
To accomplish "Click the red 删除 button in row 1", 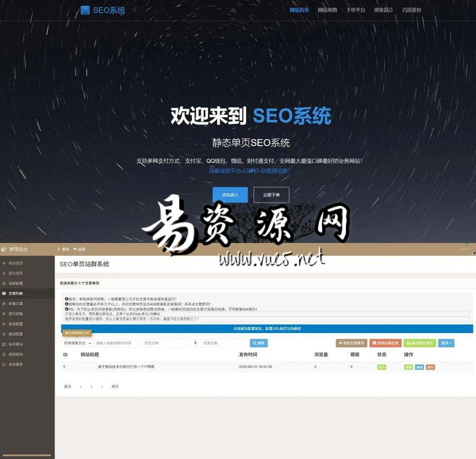I will tap(430, 367).
